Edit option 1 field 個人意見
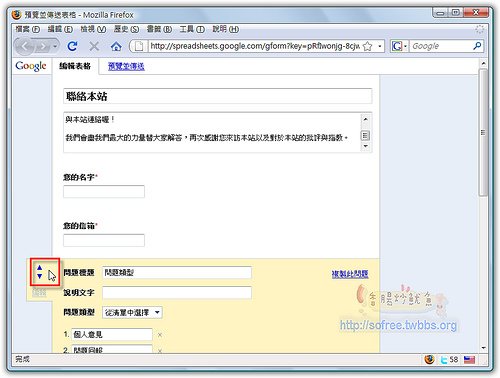Screen dimensions: 500x378 pyautogui.click(x=112, y=334)
